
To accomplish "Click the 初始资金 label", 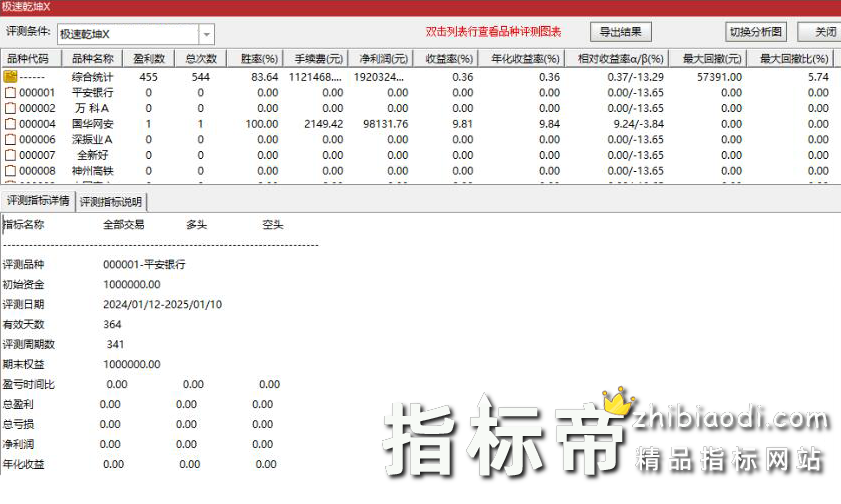I will (x=23, y=285).
